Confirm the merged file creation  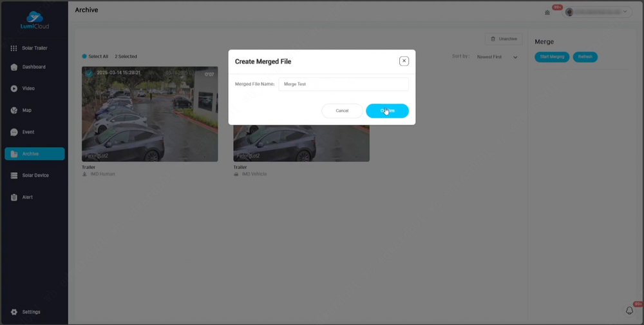pyautogui.click(x=387, y=111)
